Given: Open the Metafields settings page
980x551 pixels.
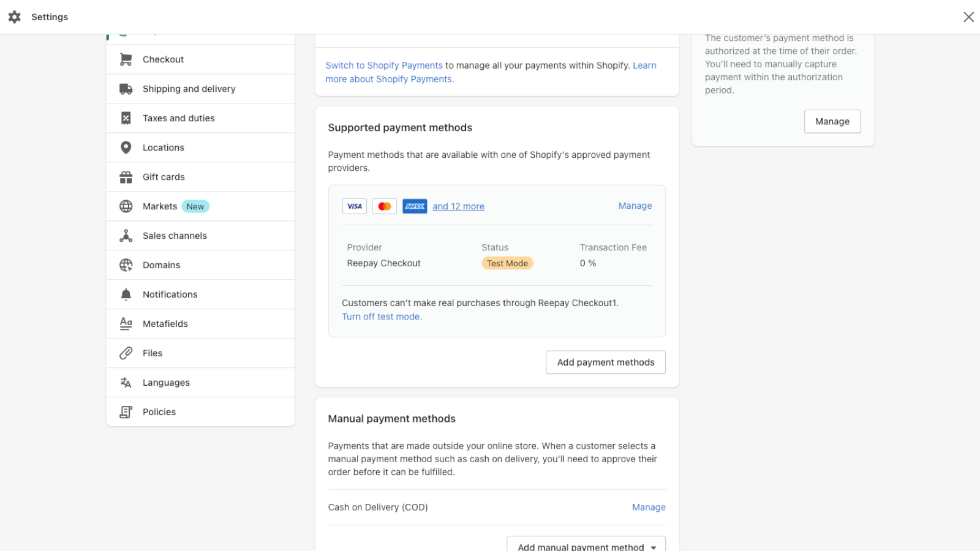Looking at the screenshot, I should [x=165, y=324].
